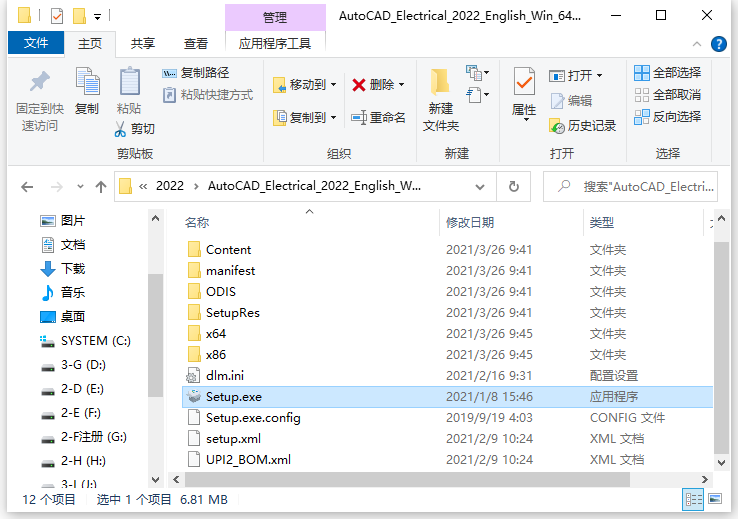The height and width of the screenshot is (519, 738).
Task: Click the Paste (粘贴) ribbon icon
Action: 129,81
